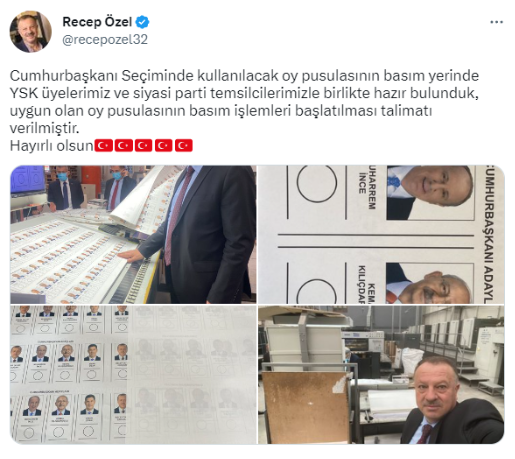This screenshot has width=515, height=459.
Task: Open the three-dot more options menu
Action: 496,22
